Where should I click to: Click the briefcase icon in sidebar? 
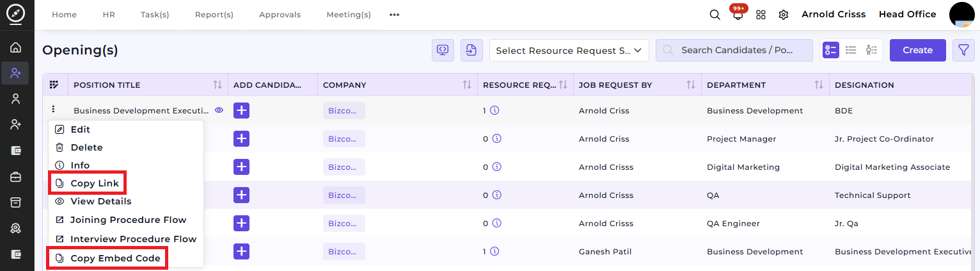point(15,177)
